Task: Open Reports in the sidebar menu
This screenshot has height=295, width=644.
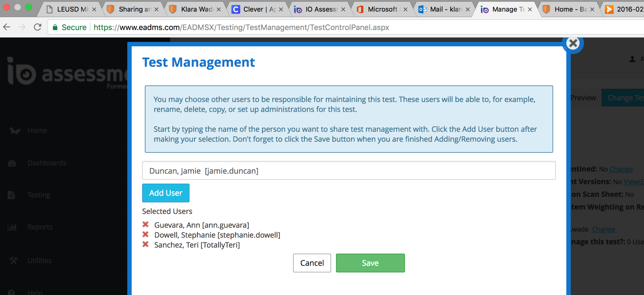Action: pos(40,227)
